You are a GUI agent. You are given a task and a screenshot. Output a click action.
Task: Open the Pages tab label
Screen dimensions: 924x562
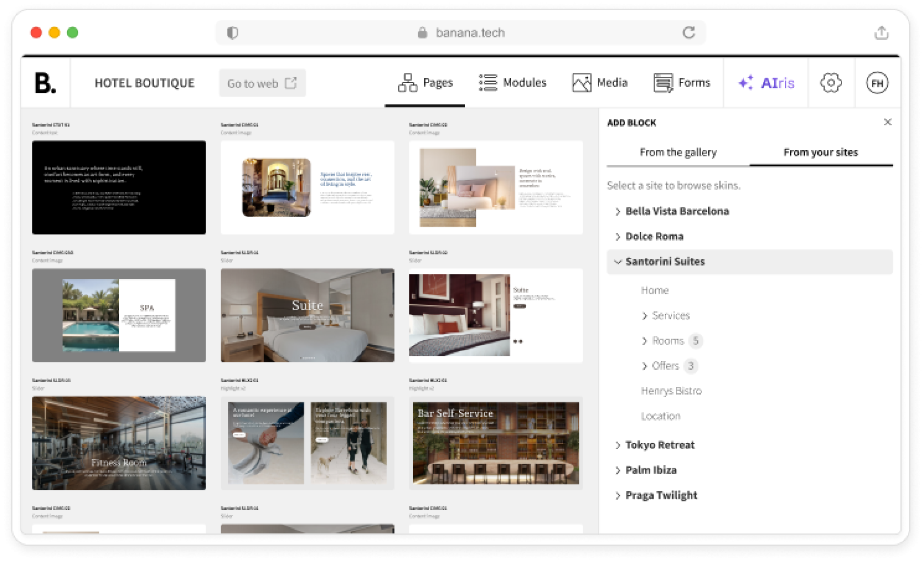pyautogui.click(x=438, y=83)
